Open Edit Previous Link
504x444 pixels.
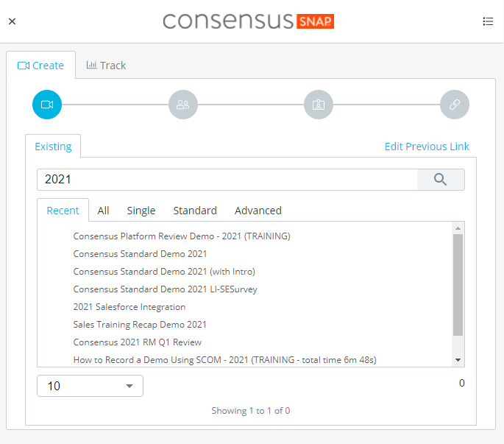click(427, 147)
